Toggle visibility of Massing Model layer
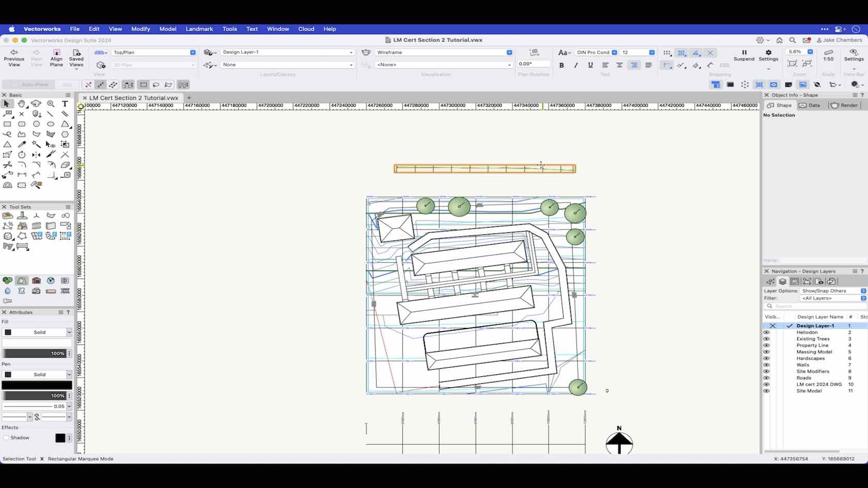 (767, 352)
